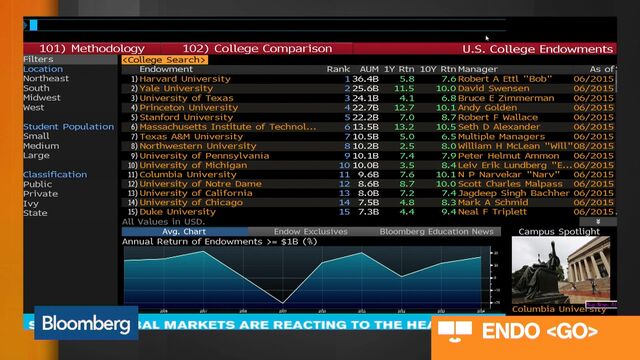The image size is (640, 360).
Task: Open the 101) Methodology menu
Action: pyautogui.click(x=92, y=49)
